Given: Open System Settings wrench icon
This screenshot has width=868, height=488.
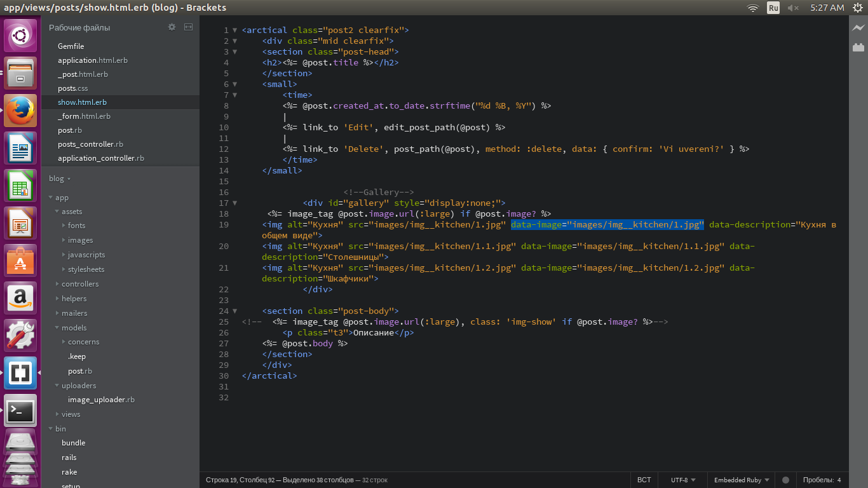Looking at the screenshot, I should point(20,335).
